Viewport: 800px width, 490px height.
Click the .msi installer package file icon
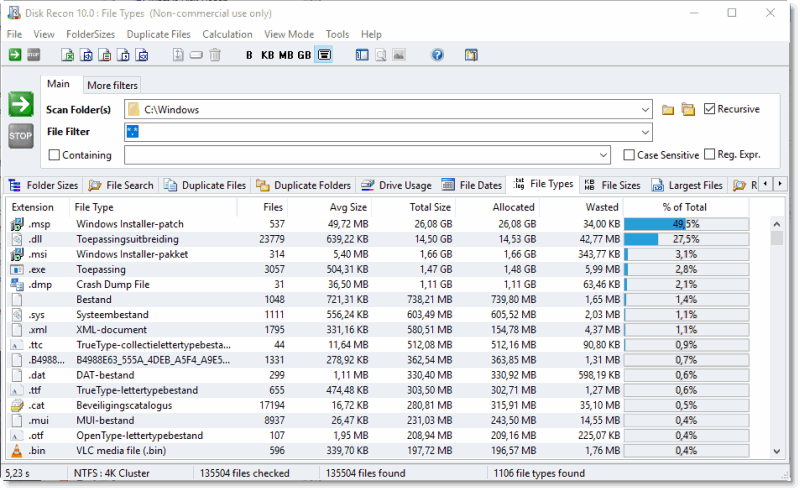[17, 254]
